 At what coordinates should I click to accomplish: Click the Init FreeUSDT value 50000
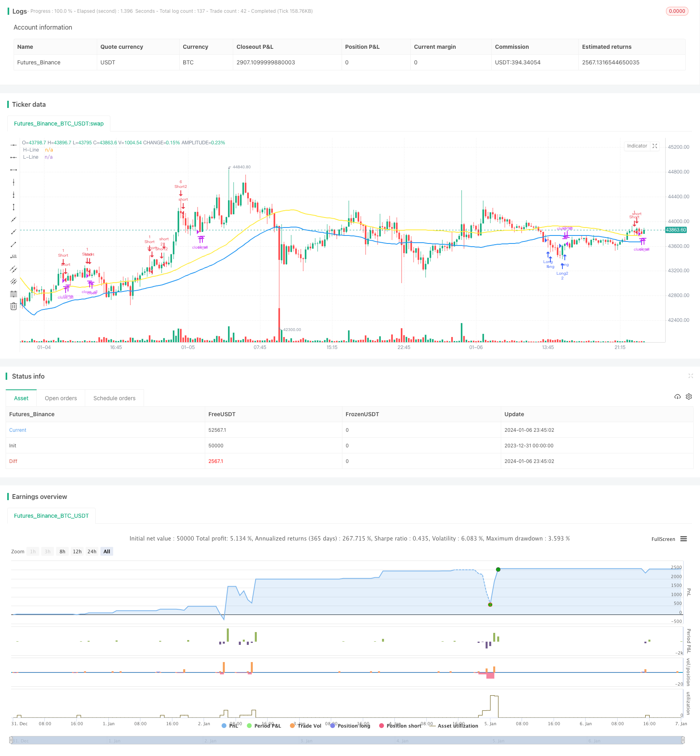click(x=216, y=445)
